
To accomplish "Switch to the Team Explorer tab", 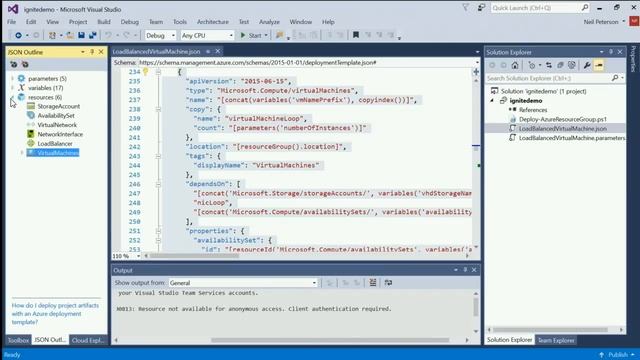I will (x=556, y=340).
